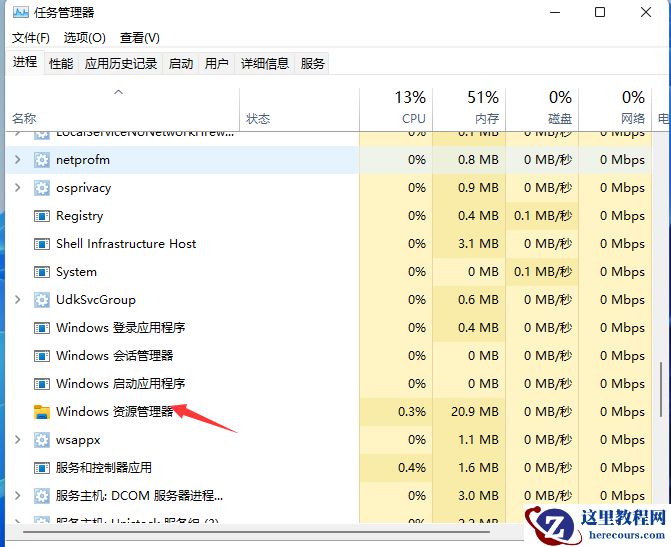This screenshot has width=671, height=547.
Task: Switch to the 服务 tab
Action: tap(312, 64)
